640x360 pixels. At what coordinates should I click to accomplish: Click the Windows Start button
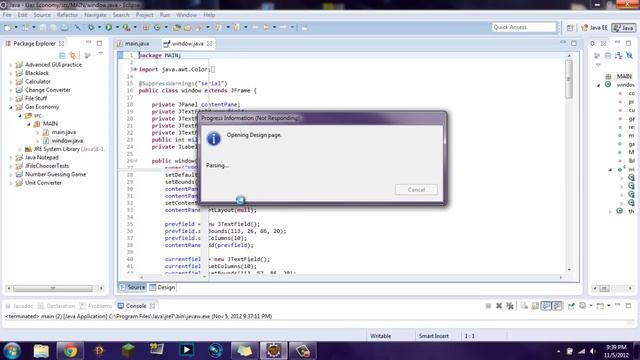tap(12, 351)
